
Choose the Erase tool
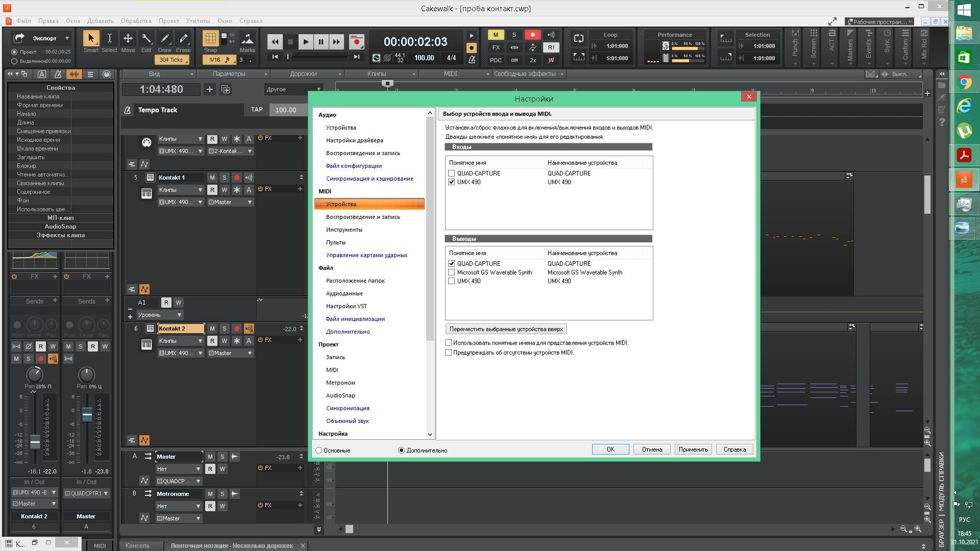click(183, 39)
